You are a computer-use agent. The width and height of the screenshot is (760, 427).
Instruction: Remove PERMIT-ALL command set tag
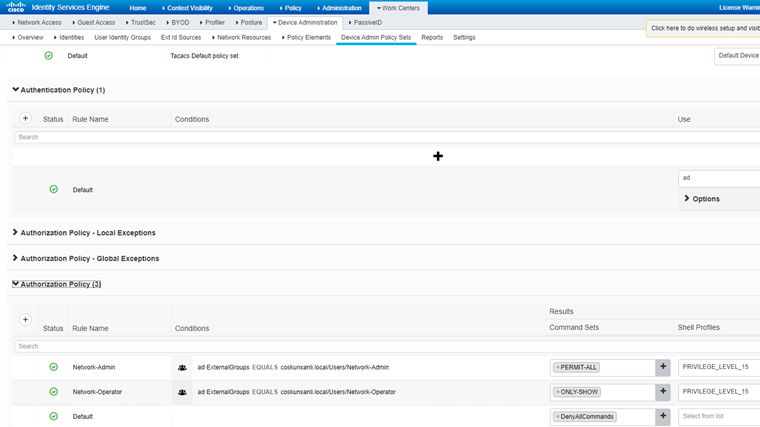click(557, 367)
